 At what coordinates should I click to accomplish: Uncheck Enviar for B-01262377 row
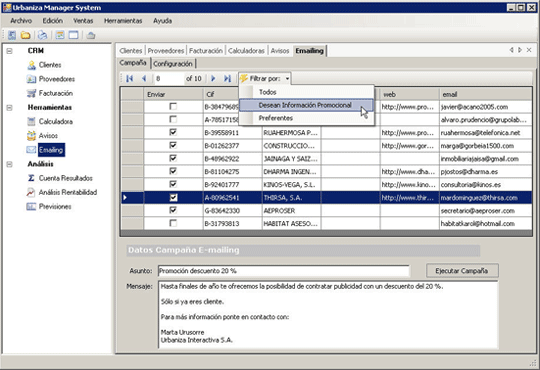[173, 145]
